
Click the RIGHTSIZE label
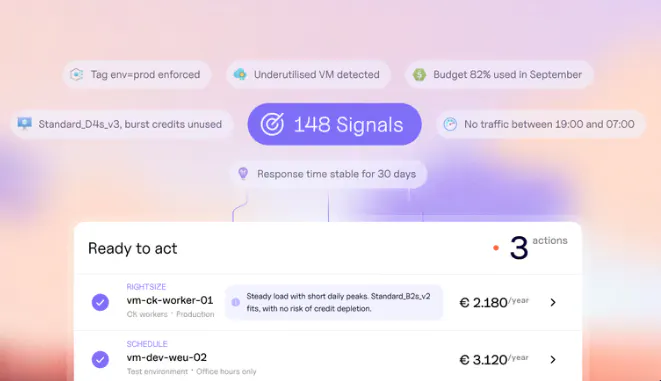click(146, 287)
